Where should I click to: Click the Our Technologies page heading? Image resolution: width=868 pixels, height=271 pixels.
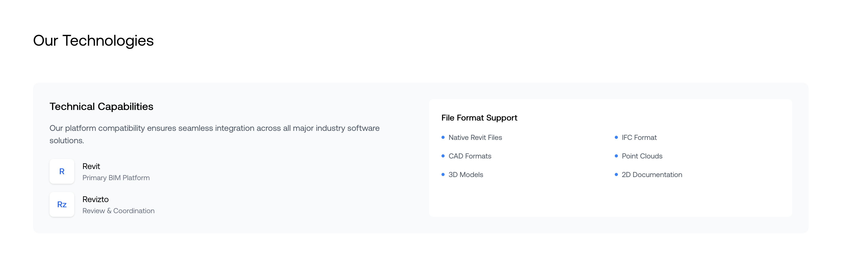[x=93, y=41]
